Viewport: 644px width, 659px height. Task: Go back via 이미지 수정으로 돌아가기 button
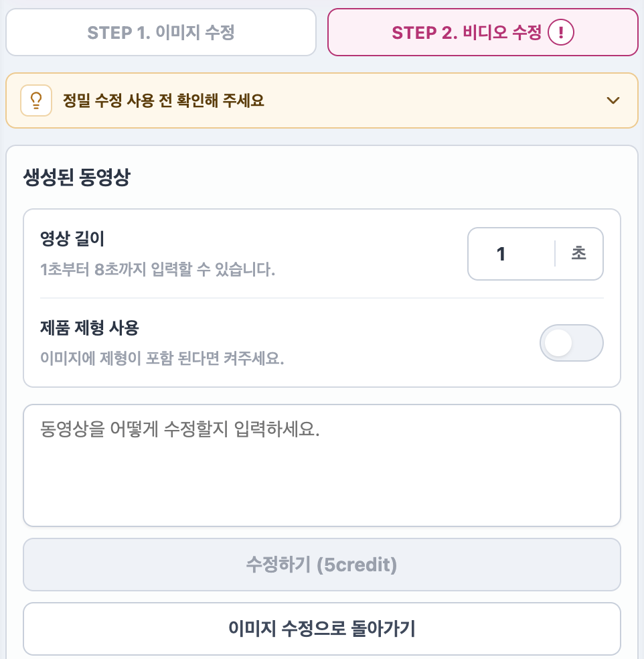322,629
